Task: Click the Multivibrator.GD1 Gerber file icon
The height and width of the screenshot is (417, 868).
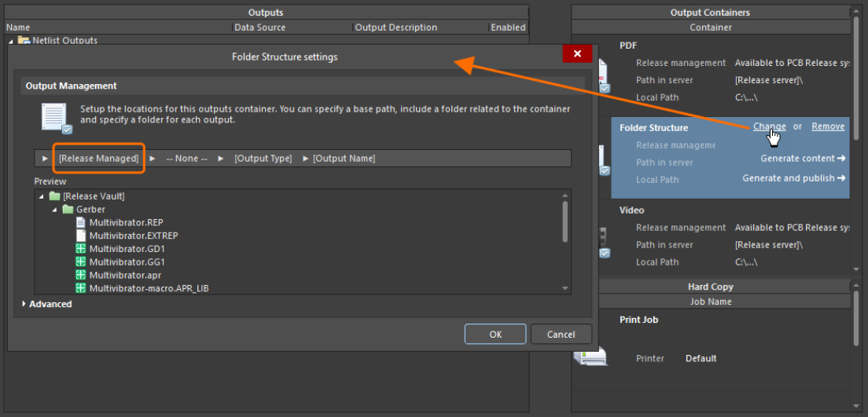Action: [80, 249]
